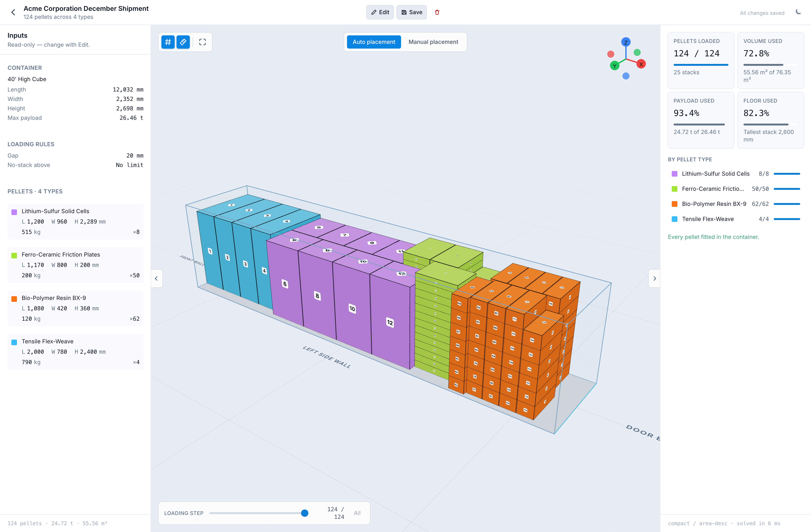Click the blue swatch for Tensile Flex-Weave in inputs
Screen dimensions: 811x532
coord(14,342)
